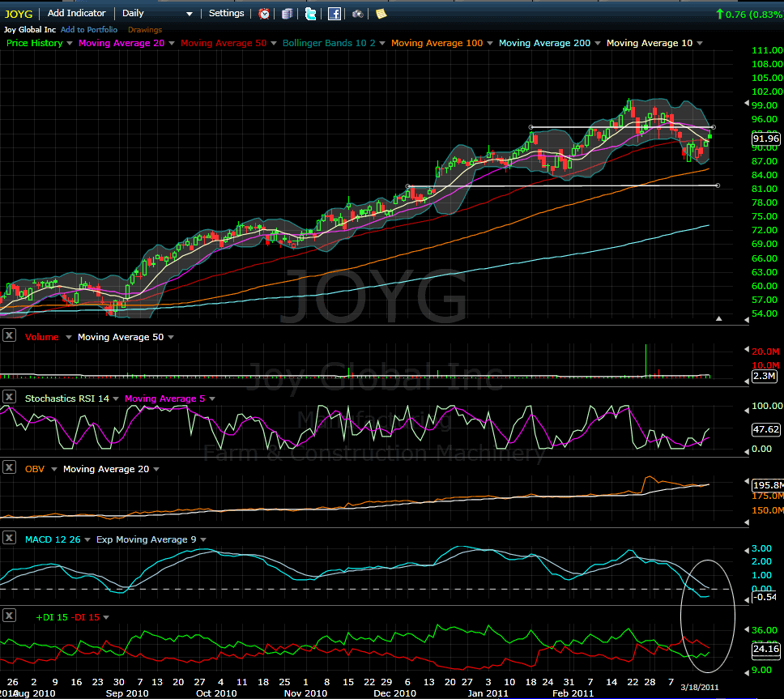The height and width of the screenshot is (699, 784).
Task: Click the OBV value tag 195.8M
Action: click(768, 485)
